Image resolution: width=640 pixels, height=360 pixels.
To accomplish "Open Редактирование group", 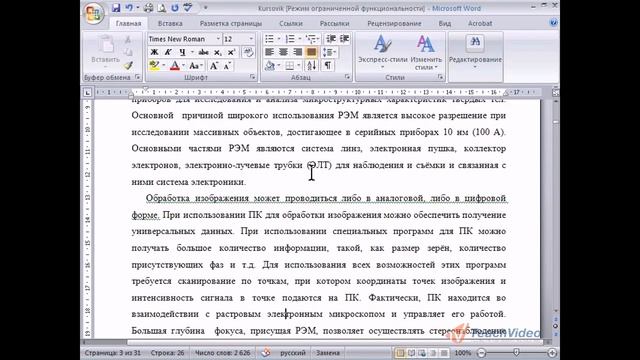I will [x=475, y=52].
